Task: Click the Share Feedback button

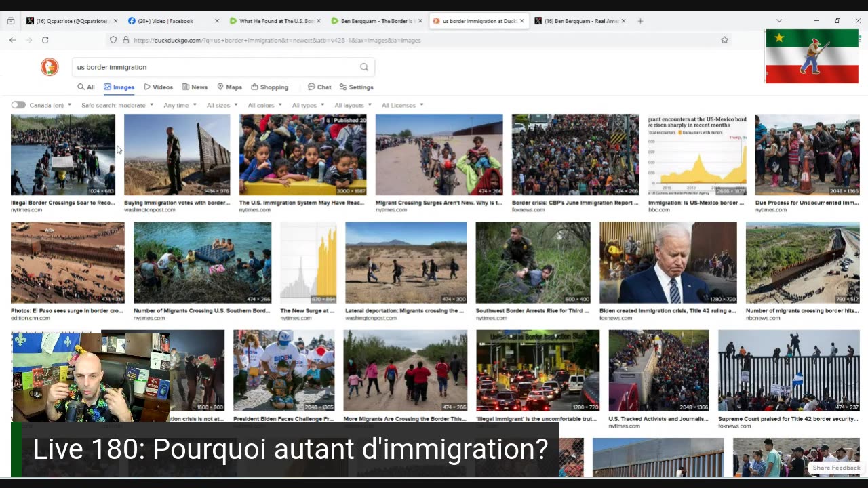Action: click(836, 468)
